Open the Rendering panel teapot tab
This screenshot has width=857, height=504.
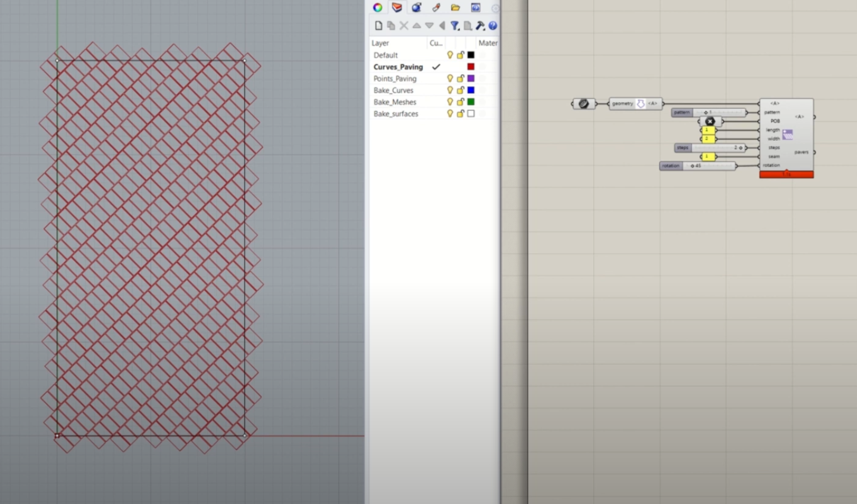pos(417,8)
